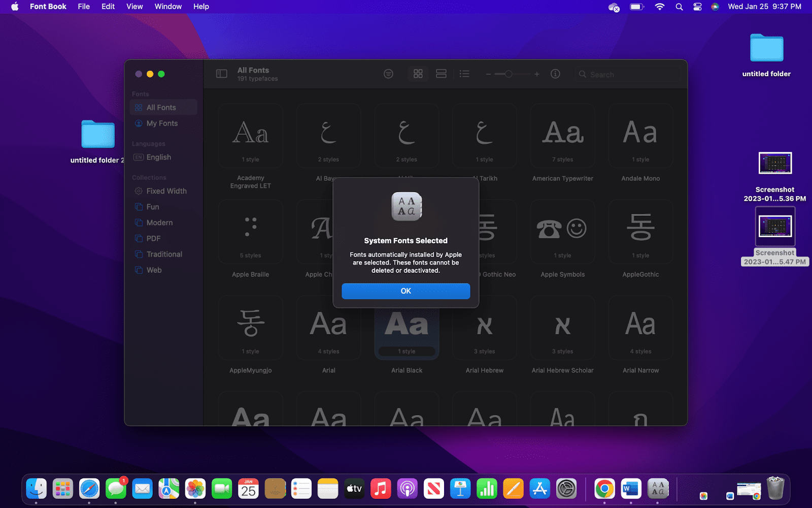Select My Fonts in the sidebar
The image size is (812, 508).
163,123
